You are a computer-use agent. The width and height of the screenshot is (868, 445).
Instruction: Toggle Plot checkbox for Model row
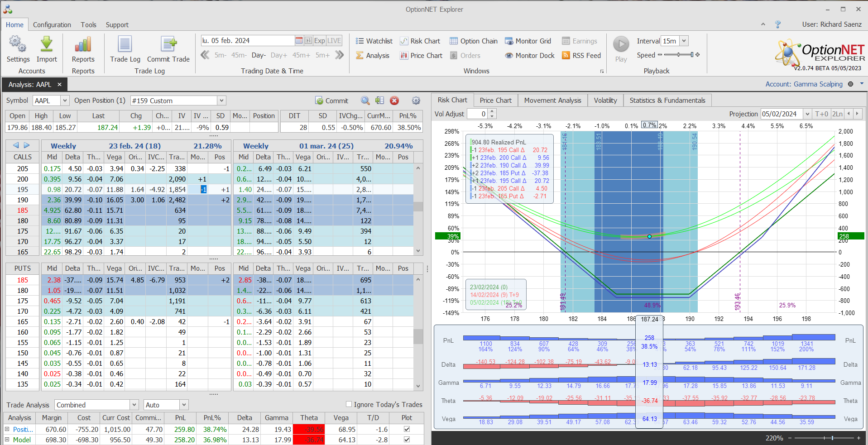point(407,440)
